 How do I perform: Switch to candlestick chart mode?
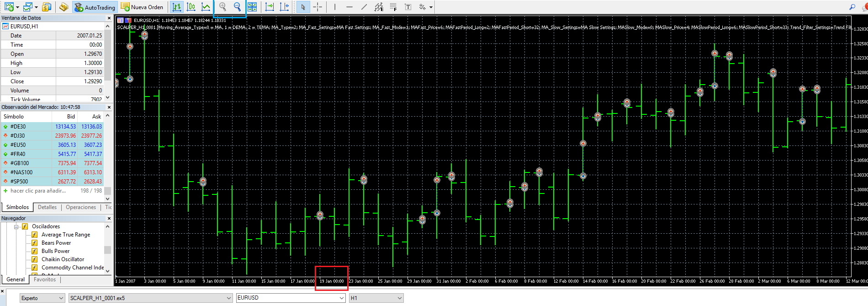coord(191,7)
